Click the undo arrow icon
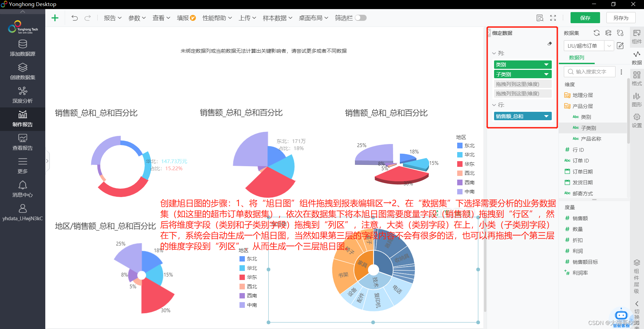 tap(74, 18)
